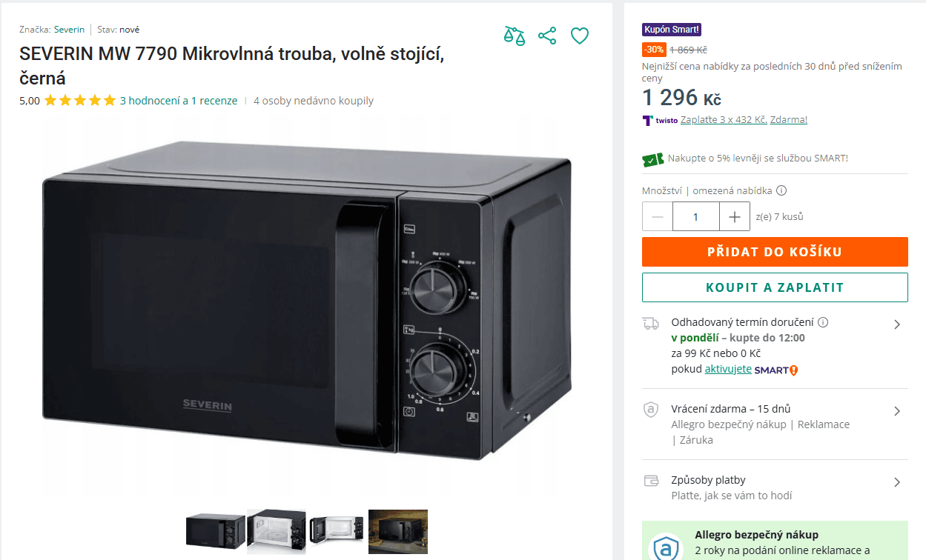This screenshot has width=926, height=560.
Task: Click the Allegro bezpečný nákup shield icon
Action: (x=667, y=548)
